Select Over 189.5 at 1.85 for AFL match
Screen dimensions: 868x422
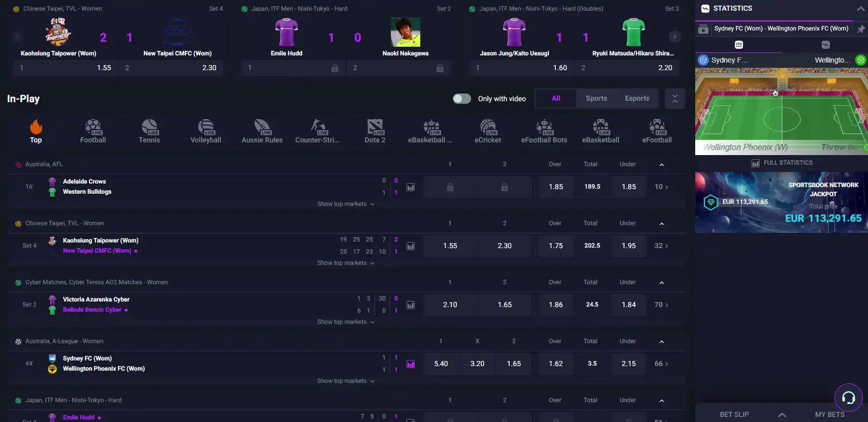tap(556, 187)
